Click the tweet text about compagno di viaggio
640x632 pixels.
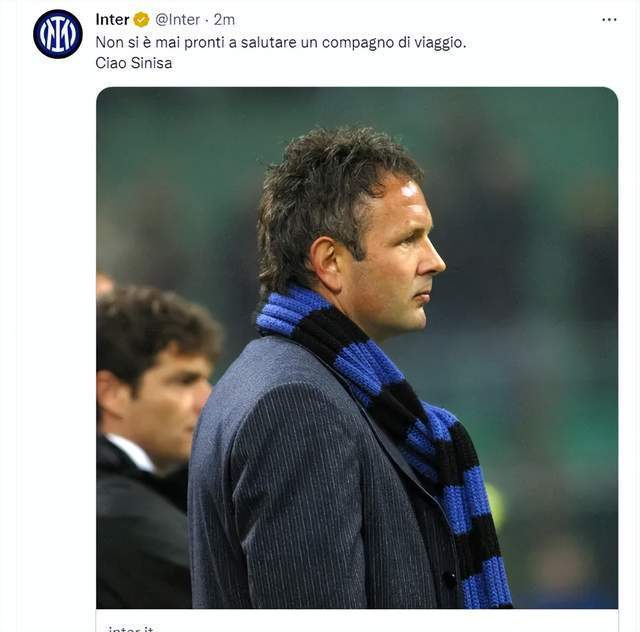(x=281, y=42)
